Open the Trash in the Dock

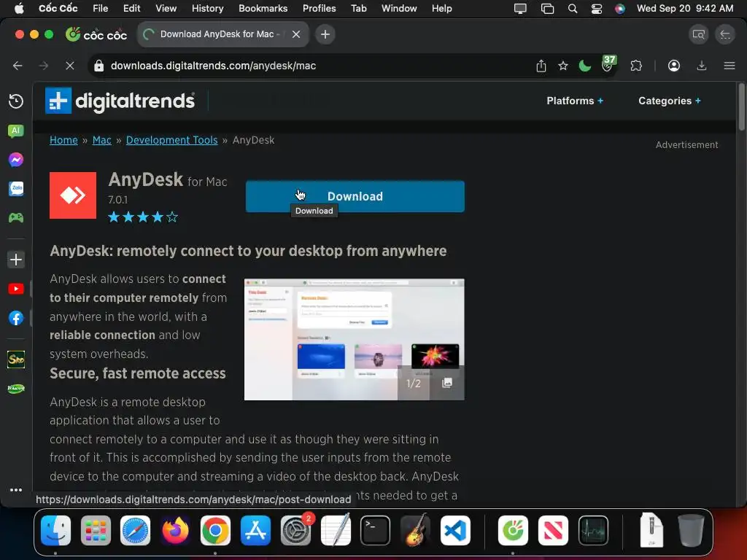coord(691,530)
